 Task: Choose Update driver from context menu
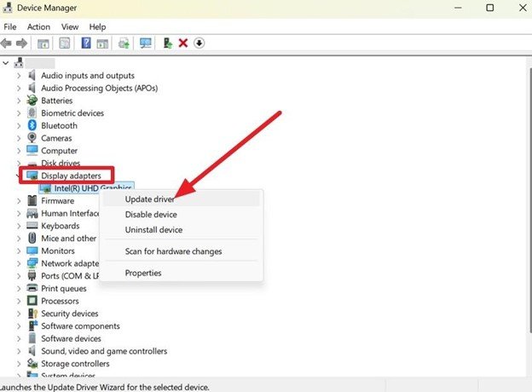pyautogui.click(x=182, y=199)
